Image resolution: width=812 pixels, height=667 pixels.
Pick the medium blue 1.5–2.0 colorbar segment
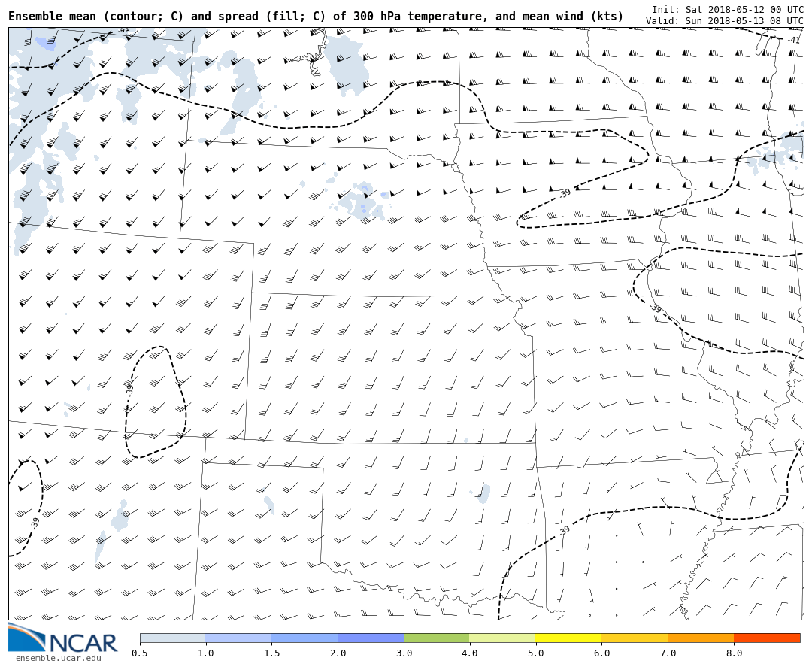tap(304, 638)
